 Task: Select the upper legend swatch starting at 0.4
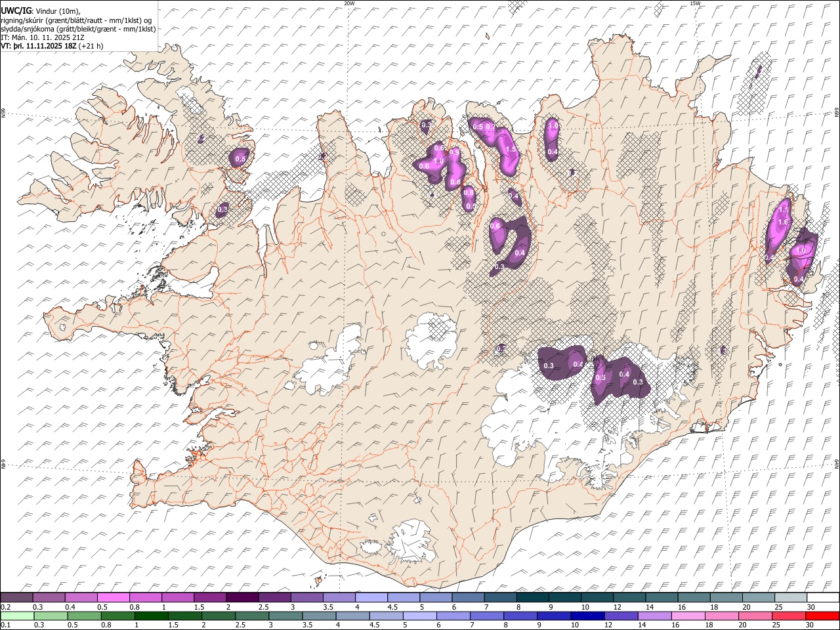click(81, 597)
